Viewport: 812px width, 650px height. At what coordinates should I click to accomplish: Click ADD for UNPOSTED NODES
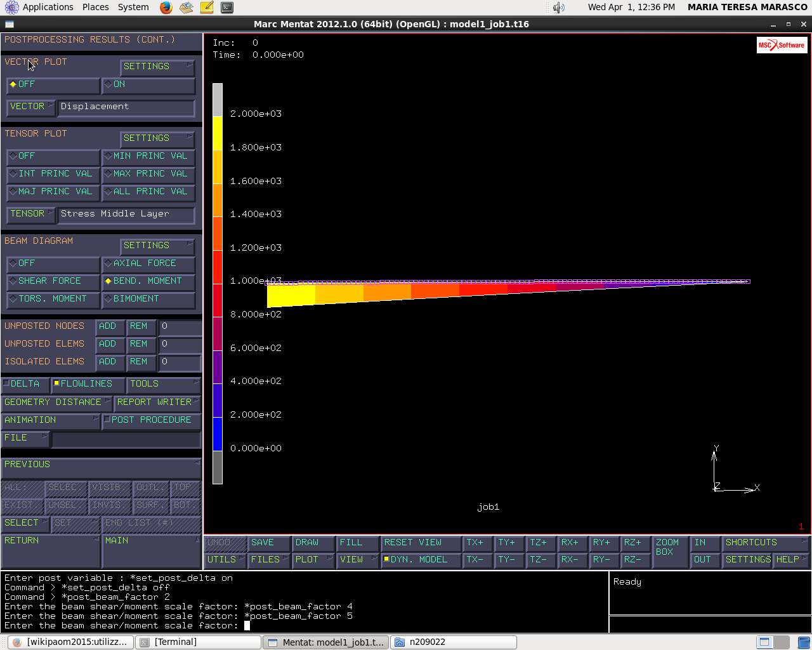[110, 327]
